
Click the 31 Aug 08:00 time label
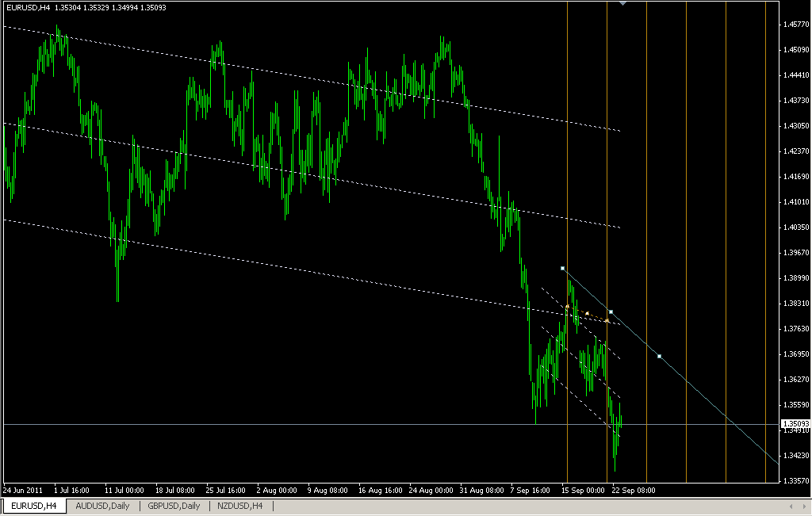click(x=481, y=490)
